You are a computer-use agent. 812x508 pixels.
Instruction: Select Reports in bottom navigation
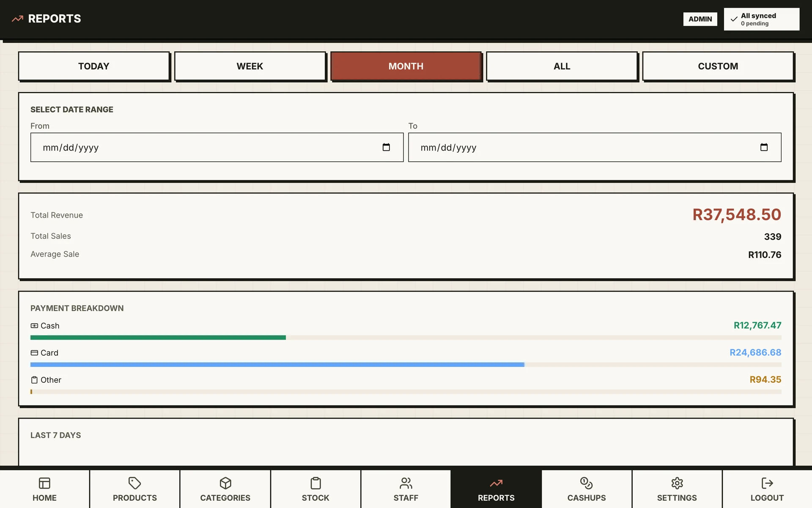[x=496, y=489]
